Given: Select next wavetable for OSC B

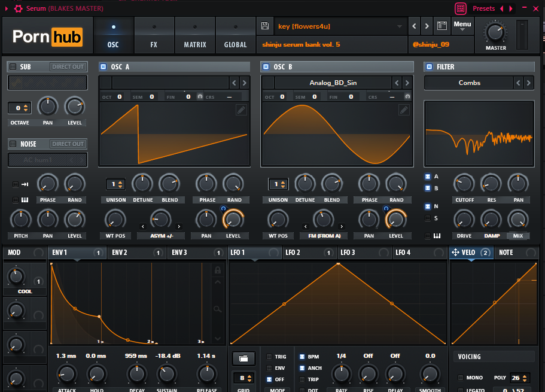Looking at the screenshot, I should tap(407, 83).
